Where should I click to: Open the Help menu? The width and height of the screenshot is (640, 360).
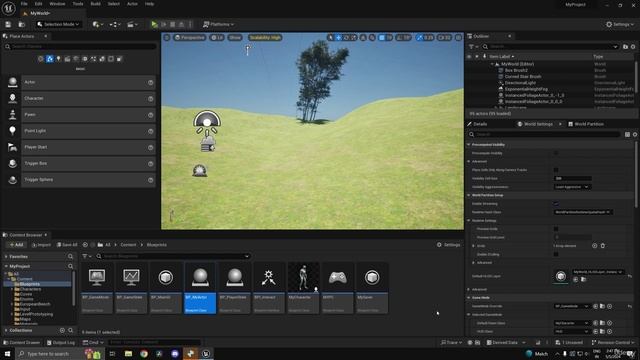coord(149,4)
